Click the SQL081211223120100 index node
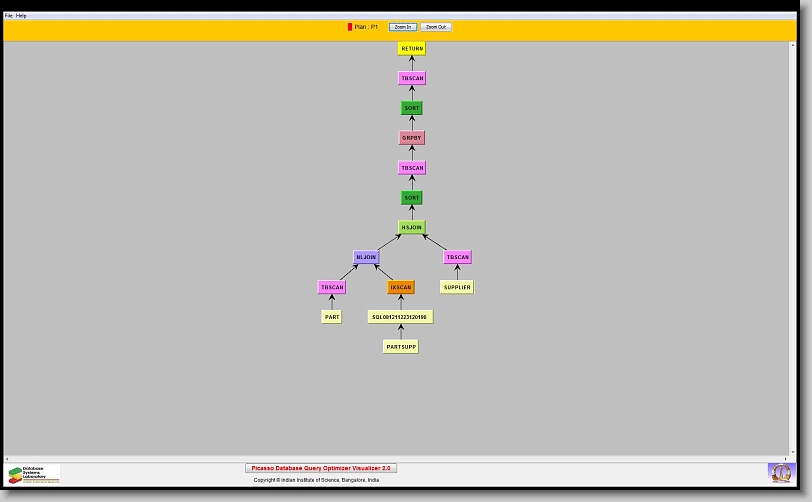812x502 pixels. point(400,317)
